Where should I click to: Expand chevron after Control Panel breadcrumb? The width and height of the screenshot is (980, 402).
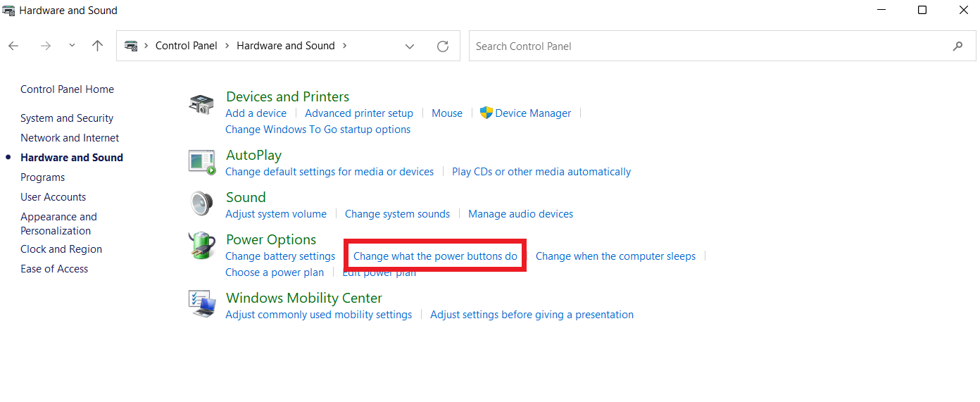coord(227,46)
